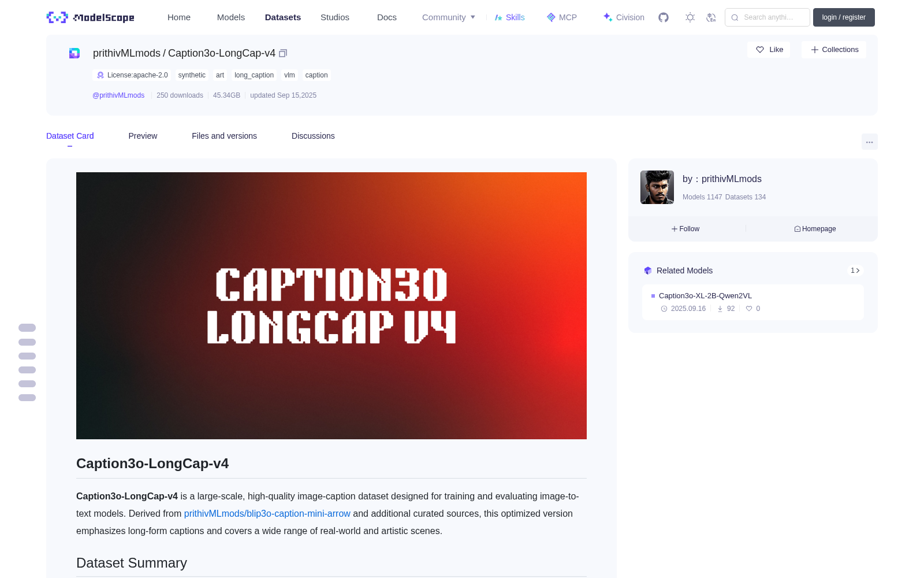Click the 250 downloads text
Screen dimensions: 924x578
pyautogui.click(x=180, y=95)
